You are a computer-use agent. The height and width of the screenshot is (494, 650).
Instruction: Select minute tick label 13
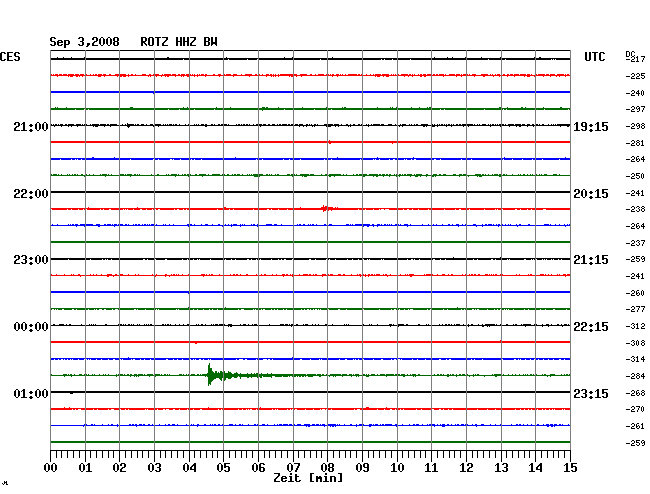click(501, 468)
